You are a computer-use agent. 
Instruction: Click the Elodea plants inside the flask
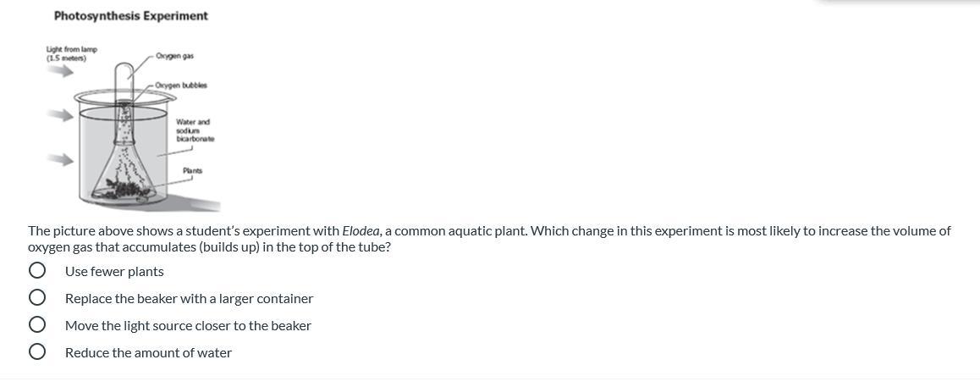click(126, 190)
